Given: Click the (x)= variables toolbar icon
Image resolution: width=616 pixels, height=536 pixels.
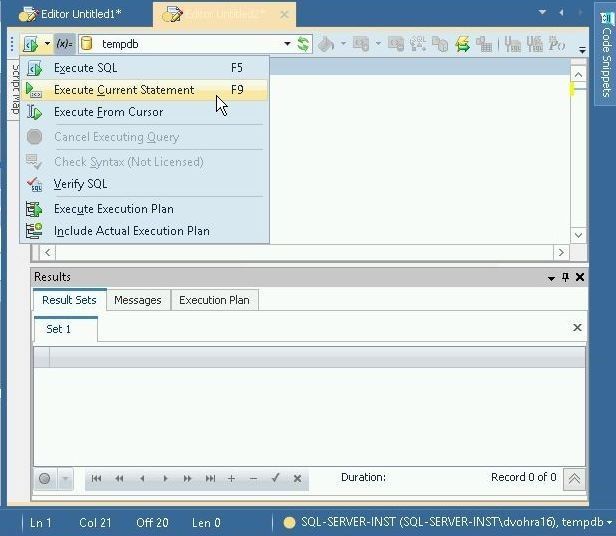Looking at the screenshot, I should [x=63, y=44].
